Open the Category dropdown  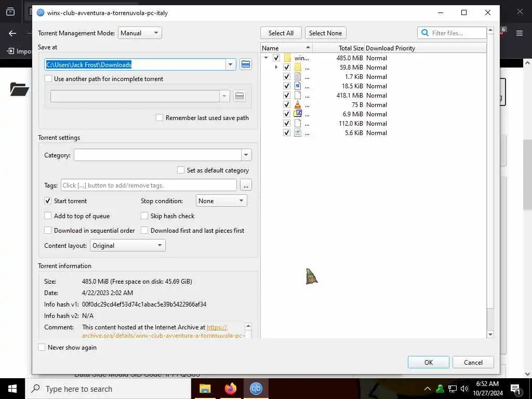[x=246, y=155]
